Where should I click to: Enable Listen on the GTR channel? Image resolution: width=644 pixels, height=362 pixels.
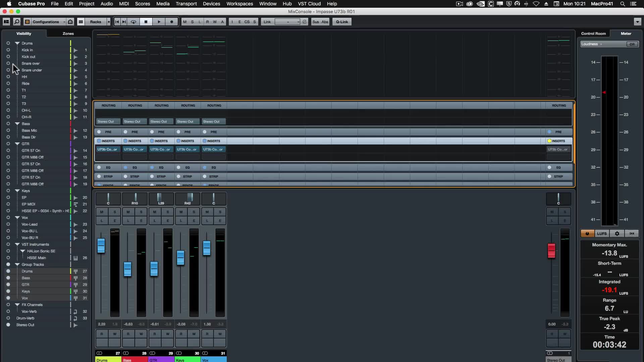pyautogui.click(x=155, y=221)
